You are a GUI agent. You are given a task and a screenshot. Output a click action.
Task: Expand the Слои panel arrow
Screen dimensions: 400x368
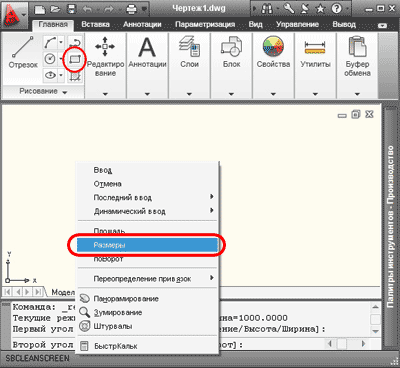click(x=189, y=94)
